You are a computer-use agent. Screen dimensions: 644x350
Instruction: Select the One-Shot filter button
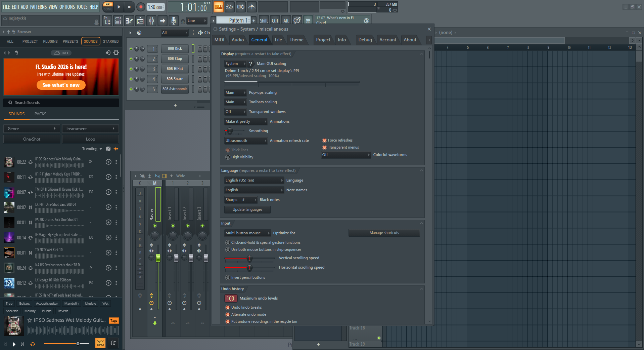tap(32, 139)
